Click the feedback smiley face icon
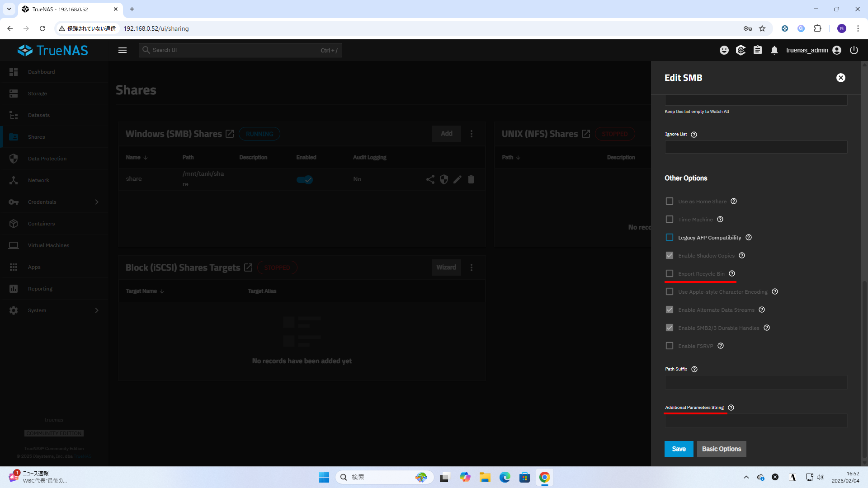Image resolution: width=868 pixels, height=488 pixels. click(x=724, y=50)
